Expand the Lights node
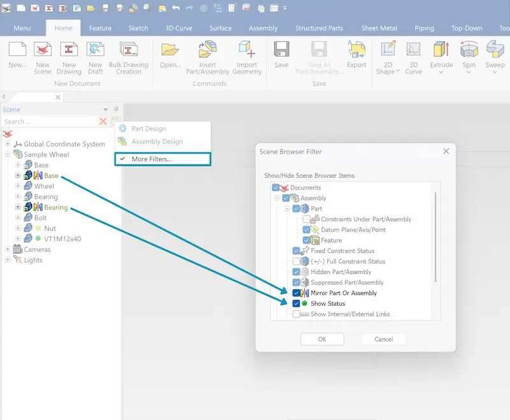Image resolution: width=510 pixels, height=420 pixels. [x=8, y=260]
